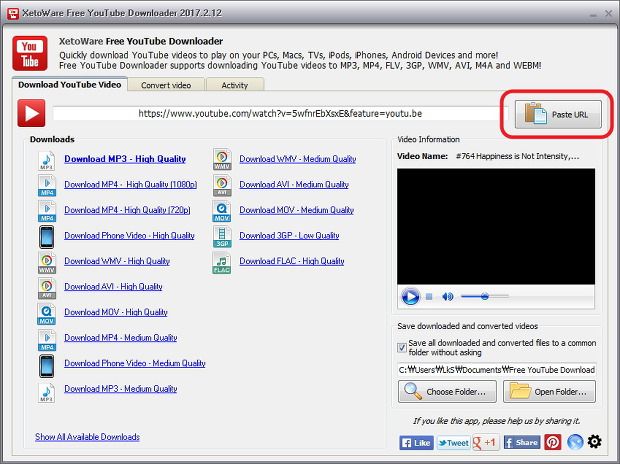Click the Paste URL button
The image size is (620, 464).
(x=558, y=114)
